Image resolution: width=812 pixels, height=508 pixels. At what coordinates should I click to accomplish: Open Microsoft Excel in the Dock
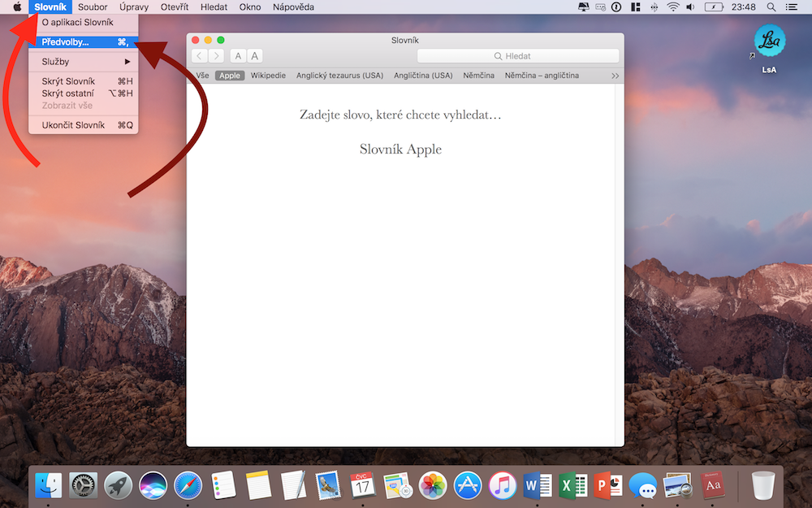(572, 486)
